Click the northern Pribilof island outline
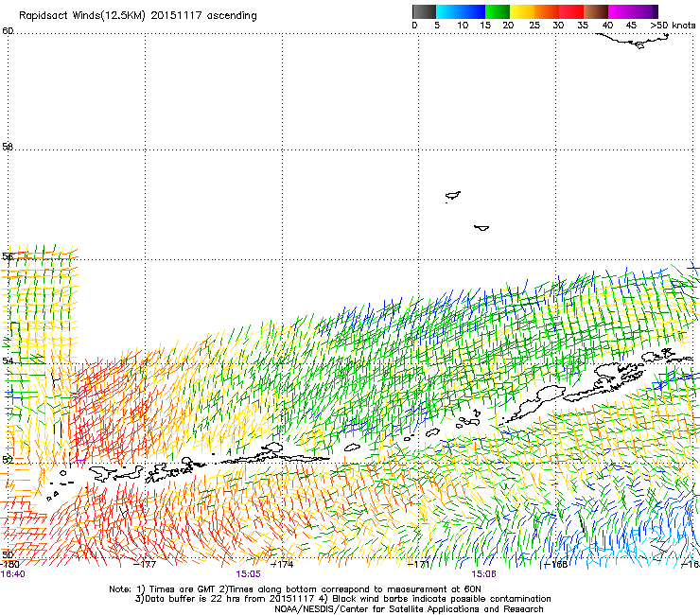This screenshot has width=700, height=615. coord(453,195)
